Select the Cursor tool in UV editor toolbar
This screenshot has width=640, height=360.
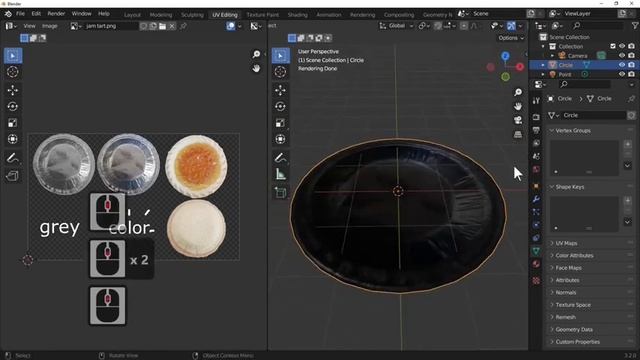click(13, 72)
